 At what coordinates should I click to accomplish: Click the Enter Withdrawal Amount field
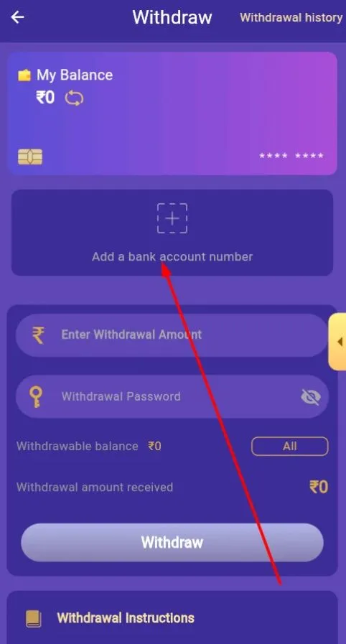click(x=172, y=335)
